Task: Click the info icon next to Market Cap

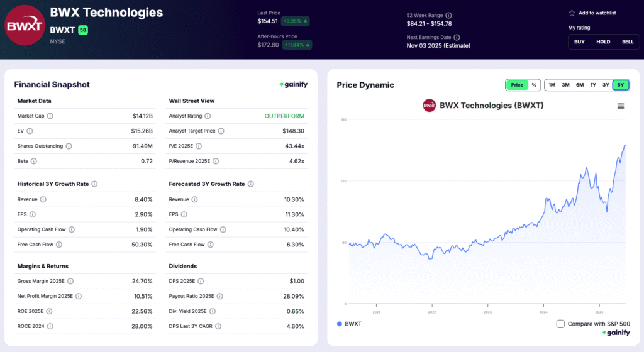Action: (50, 116)
